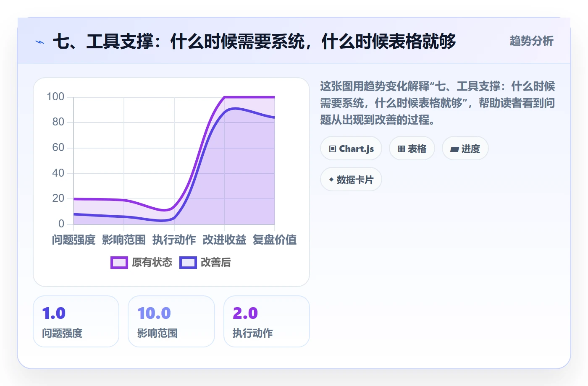Click the y-axis value 60
This screenshot has height=386, width=588.
[58, 148]
